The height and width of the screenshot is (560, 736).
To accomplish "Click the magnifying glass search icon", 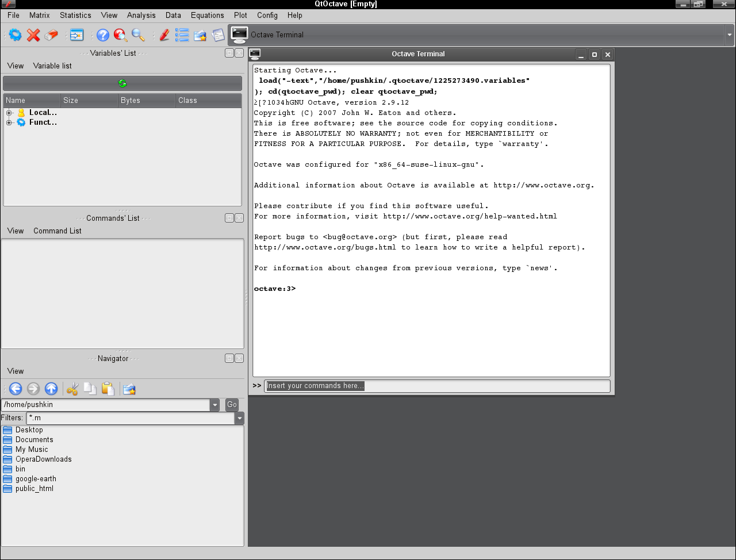I will point(139,35).
